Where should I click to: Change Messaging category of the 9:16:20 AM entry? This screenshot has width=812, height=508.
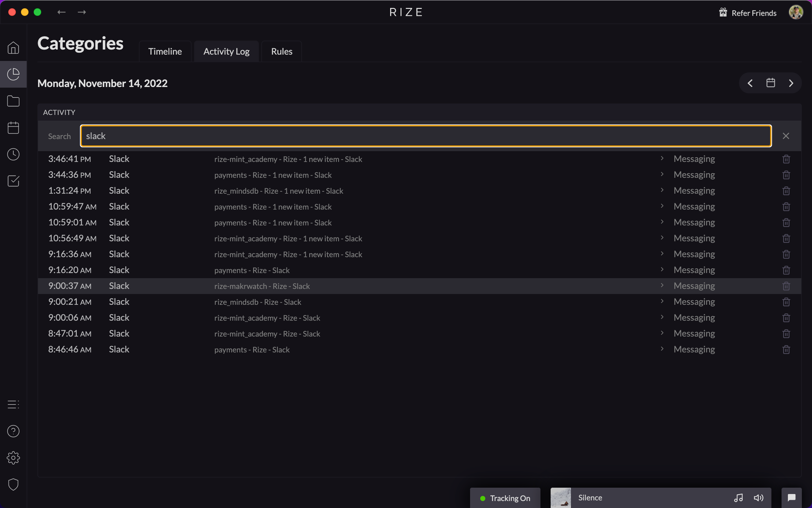pyautogui.click(x=694, y=270)
